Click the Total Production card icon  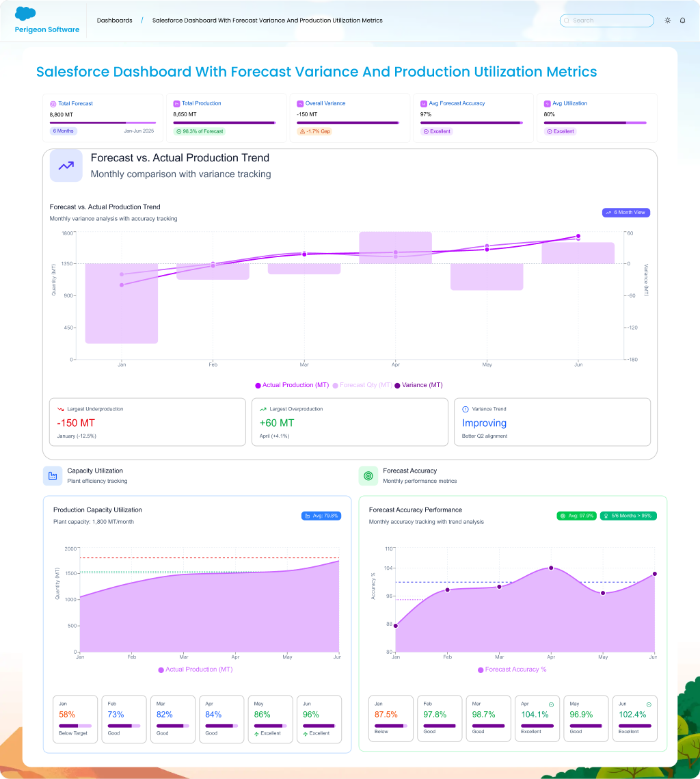tap(177, 103)
